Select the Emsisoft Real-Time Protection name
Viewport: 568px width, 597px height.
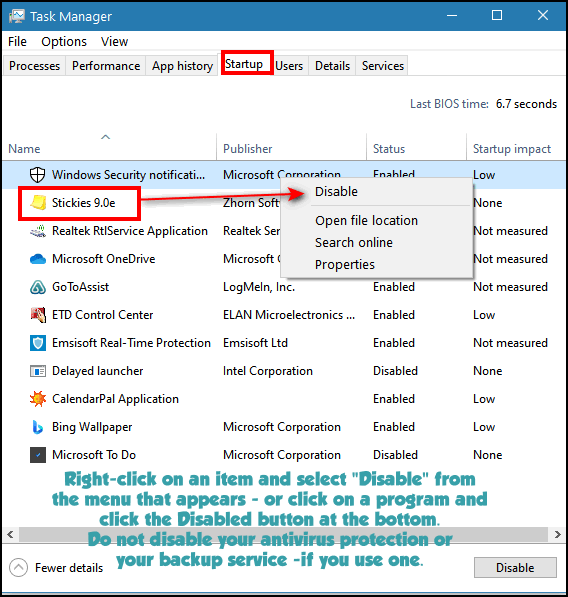tap(131, 343)
